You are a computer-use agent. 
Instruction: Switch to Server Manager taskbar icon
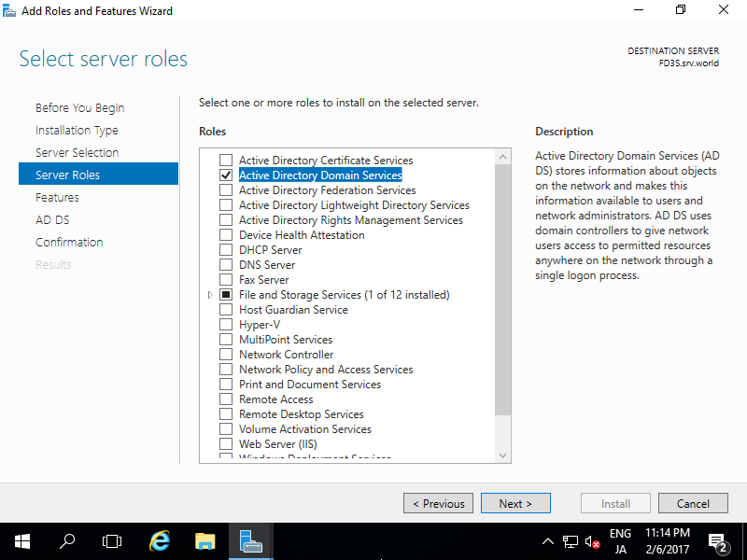tap(250, 541)
